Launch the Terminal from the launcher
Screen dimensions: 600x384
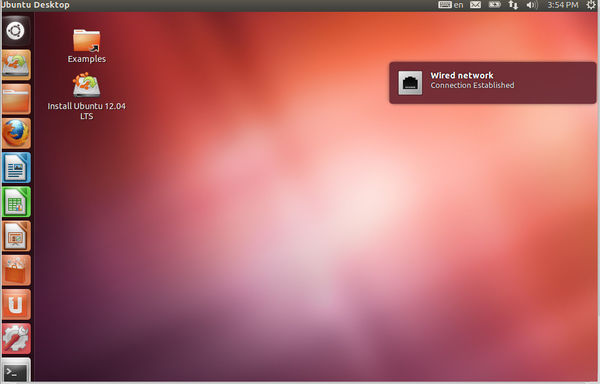(16, 370)
